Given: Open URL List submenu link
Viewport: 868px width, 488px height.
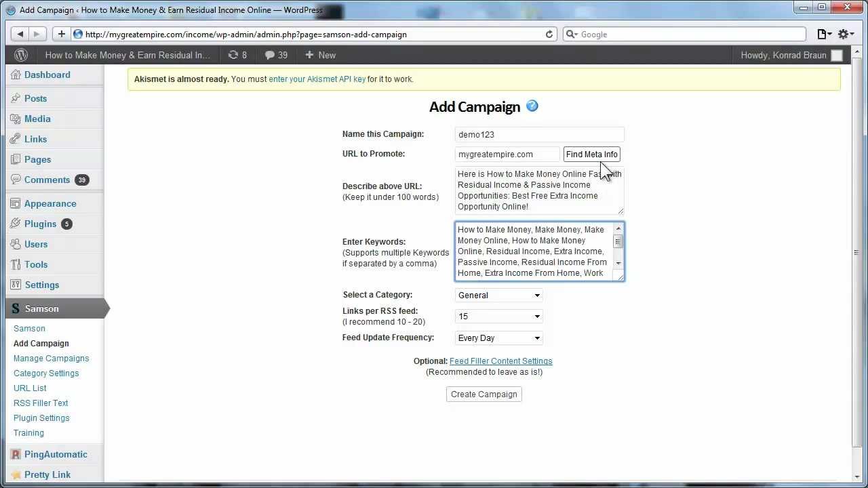Looking at the screenshot, I should pos(30,388).
